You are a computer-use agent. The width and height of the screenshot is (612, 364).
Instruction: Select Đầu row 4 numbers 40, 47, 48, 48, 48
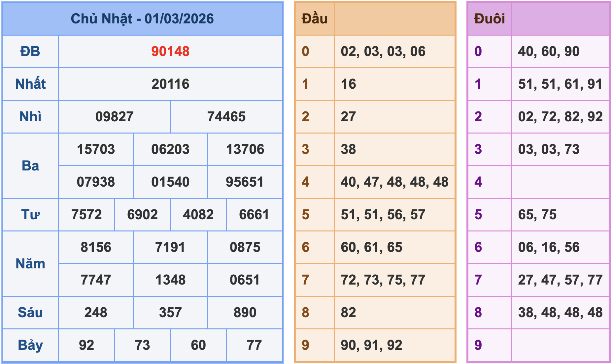[394, 181]
